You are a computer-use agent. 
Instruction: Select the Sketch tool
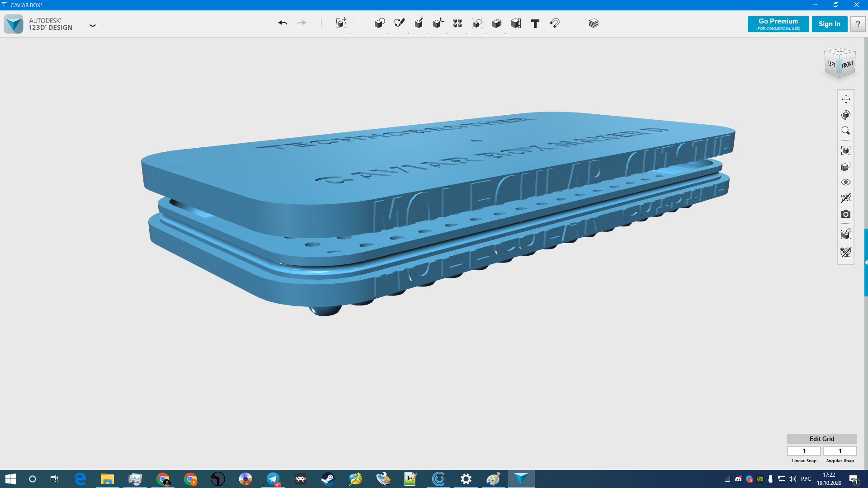399,23
